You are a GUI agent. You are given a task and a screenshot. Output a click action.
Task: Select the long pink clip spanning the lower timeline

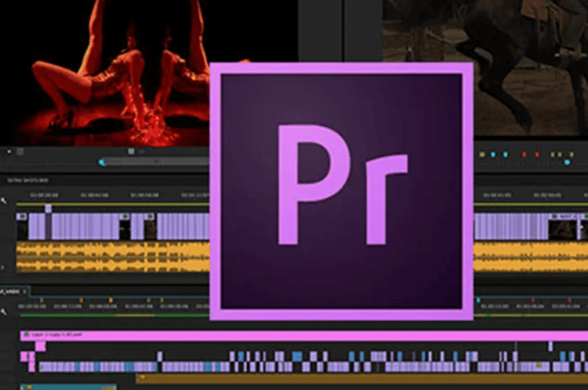tap(304, 335)
